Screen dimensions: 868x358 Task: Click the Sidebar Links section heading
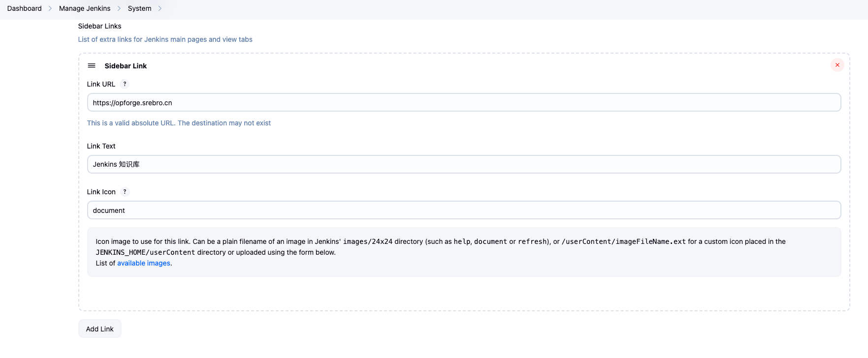pos(99,26)
